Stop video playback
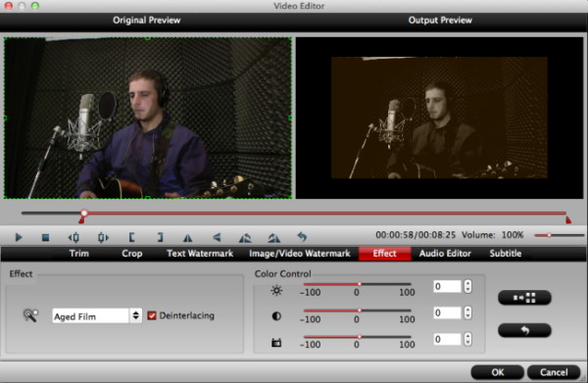 (x=45, y=237)
